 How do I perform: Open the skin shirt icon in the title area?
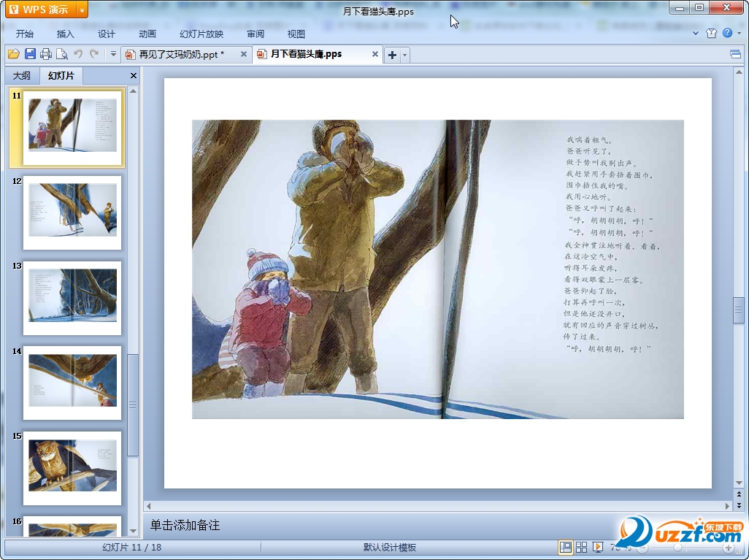tap(711, 33)
